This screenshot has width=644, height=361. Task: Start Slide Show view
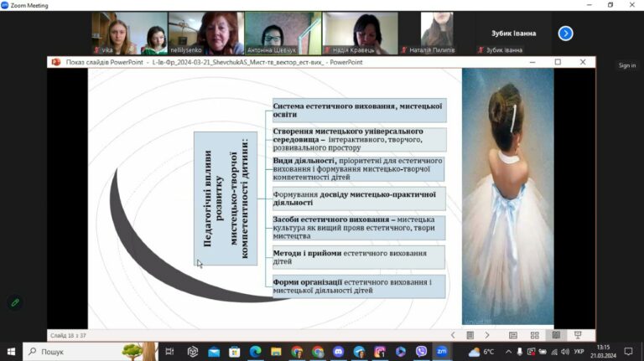(x=578, y=335)
